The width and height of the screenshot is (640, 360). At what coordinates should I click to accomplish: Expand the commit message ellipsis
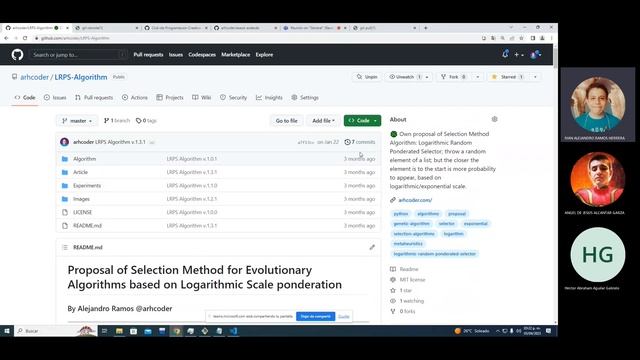click(152, 142)
